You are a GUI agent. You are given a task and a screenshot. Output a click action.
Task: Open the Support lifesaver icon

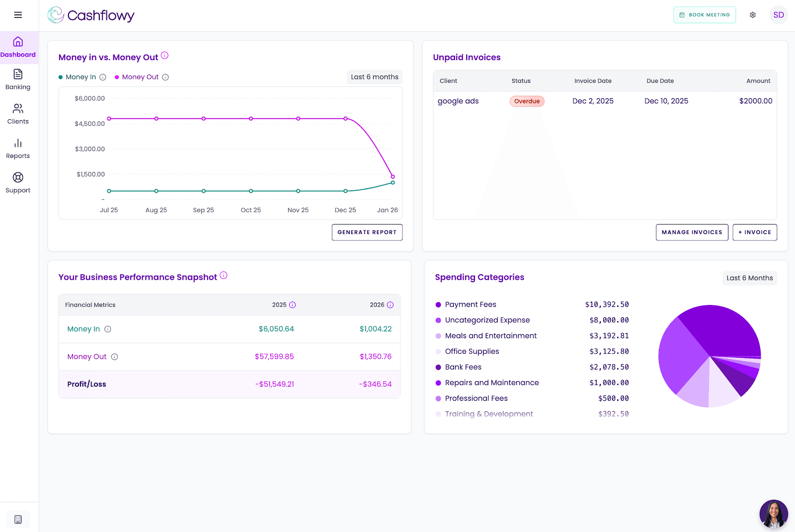[18, 177]
